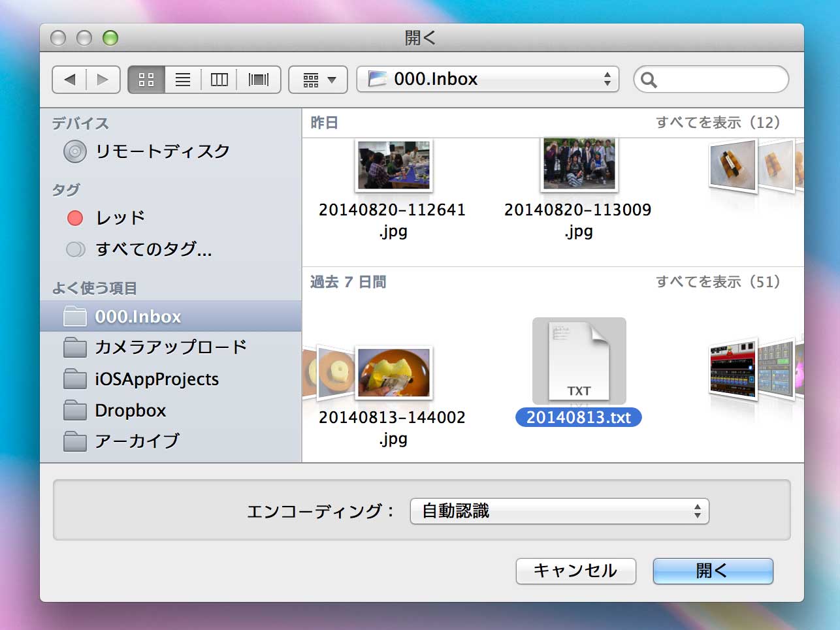Click the 20140820-113009.jpg file name

point(578,221)
